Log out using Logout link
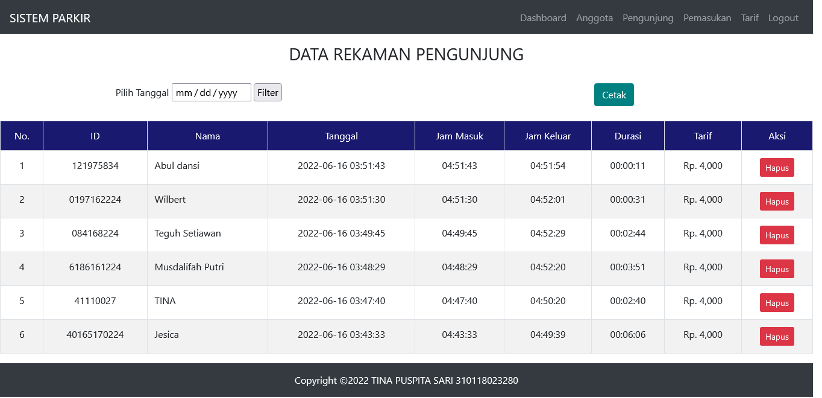The width and height of the screenshot is (822, 398). click(x=783, y=18)
